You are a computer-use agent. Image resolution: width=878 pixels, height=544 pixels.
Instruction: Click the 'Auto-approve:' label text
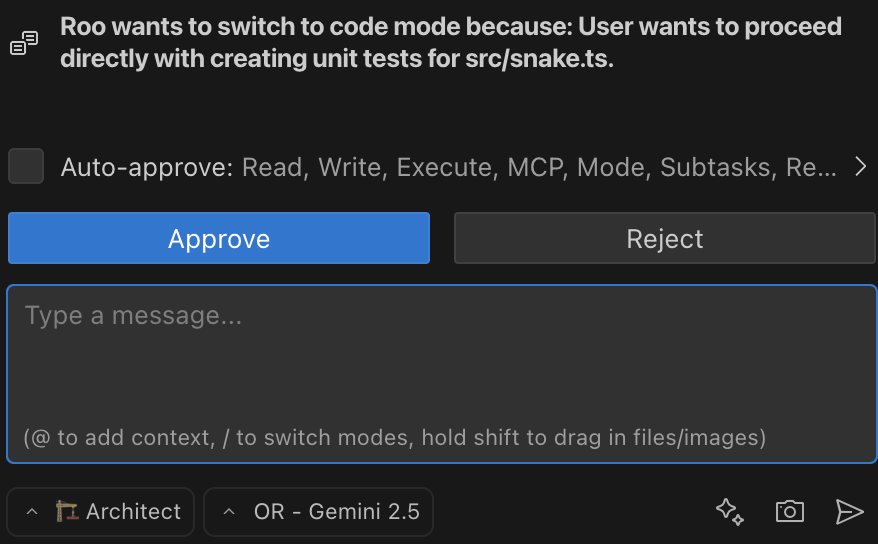point(147,167)
